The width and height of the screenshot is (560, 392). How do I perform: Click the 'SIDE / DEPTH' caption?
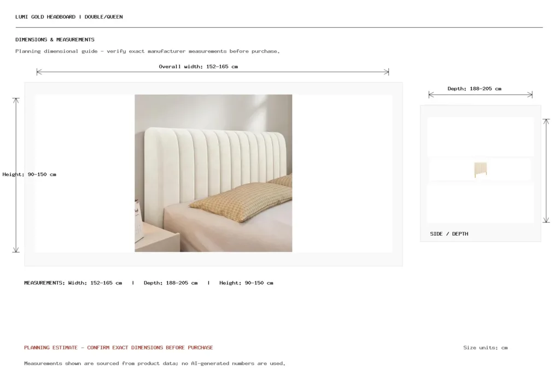pos(449,234)
